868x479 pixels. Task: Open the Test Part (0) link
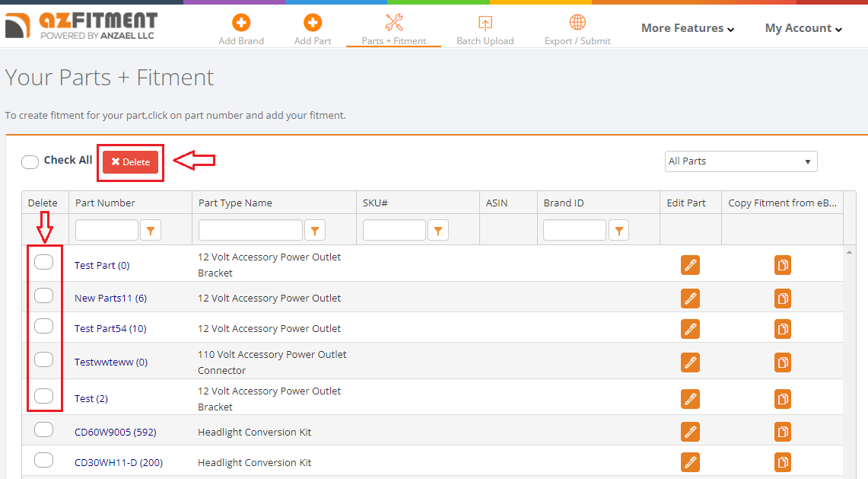102,266
